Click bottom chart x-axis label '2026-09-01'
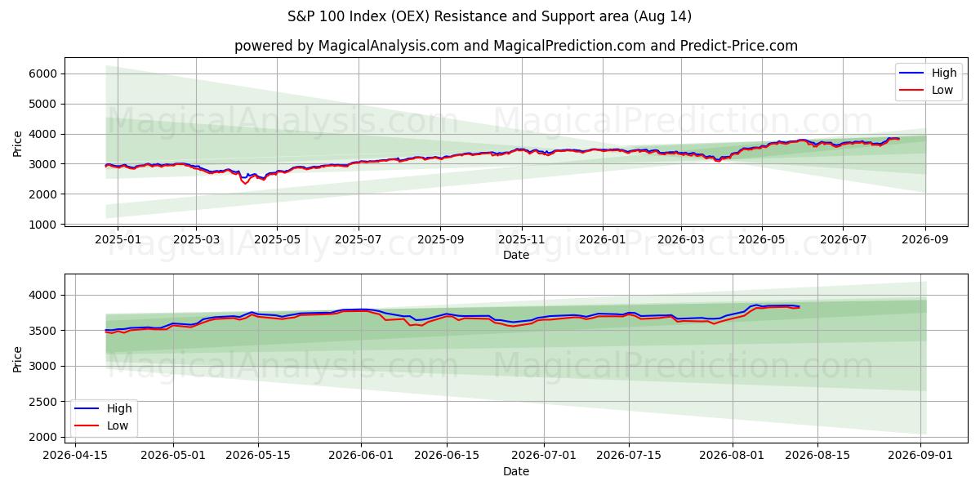The image size is (980, 490). 921,456
